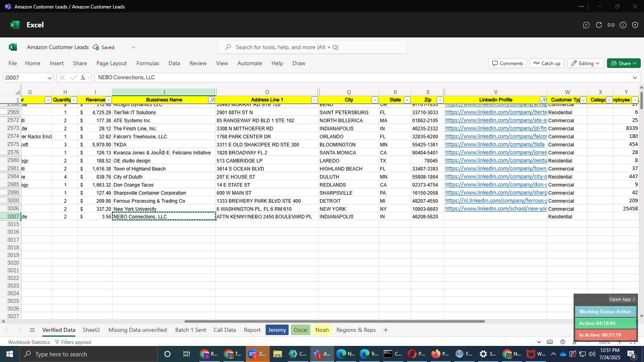Click the on-screen keyboard icon in the status bar

[550, 342]
